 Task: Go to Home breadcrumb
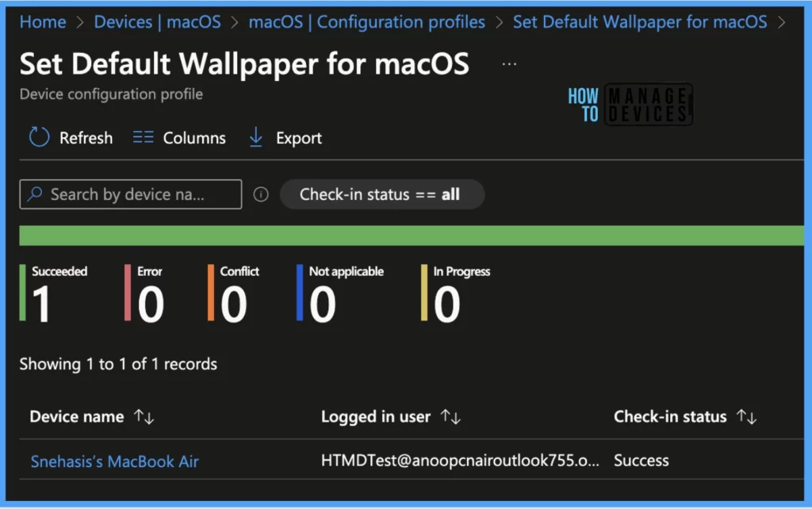tap(43, 21)
